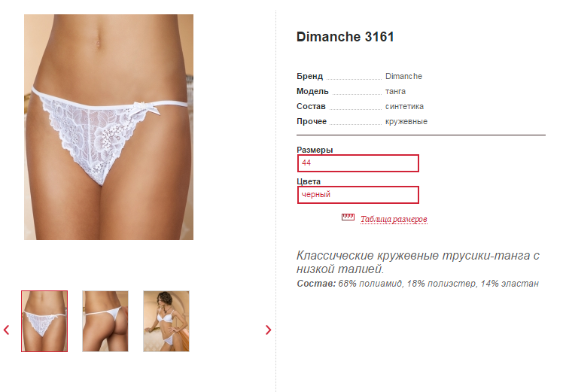Viewport: 566px width, 392px height.
Task: Click the next thumbnails red arrow
Action: click(x=268, y=330)
